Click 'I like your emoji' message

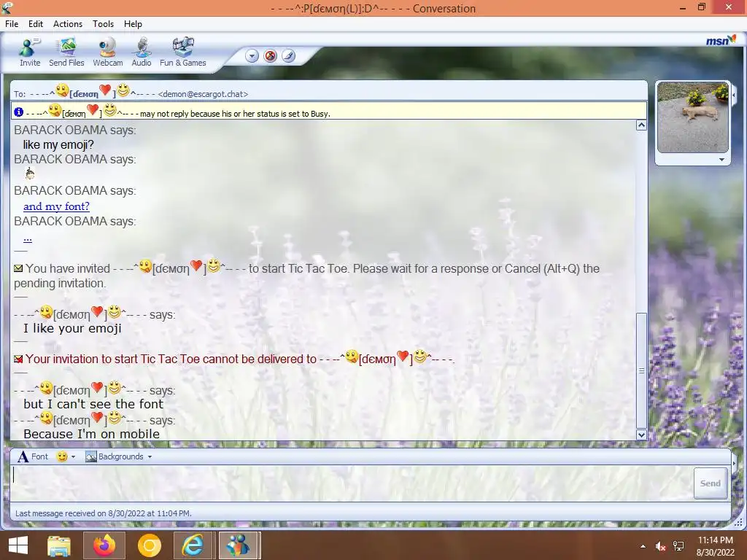[x=72, y=328]
